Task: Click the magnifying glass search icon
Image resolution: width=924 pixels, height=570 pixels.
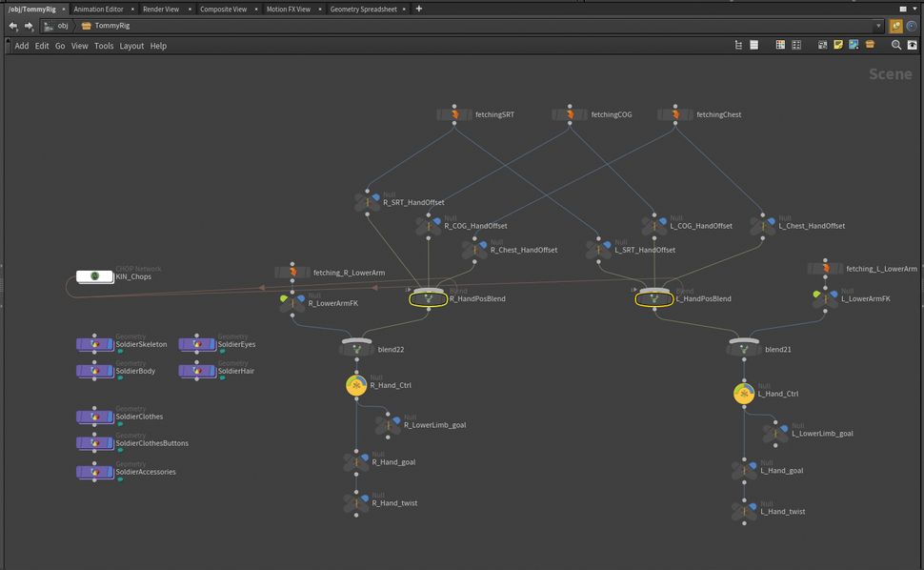Action: [x=896, y=44]
